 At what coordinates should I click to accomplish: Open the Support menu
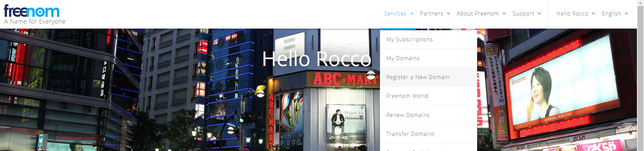pos(527,13)
